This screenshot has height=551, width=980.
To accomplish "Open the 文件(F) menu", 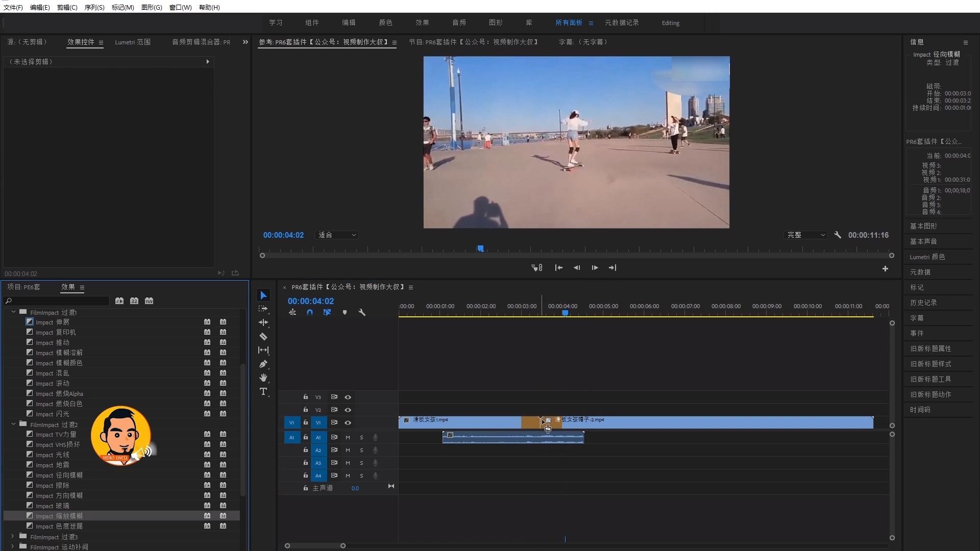I will [13, 7].
